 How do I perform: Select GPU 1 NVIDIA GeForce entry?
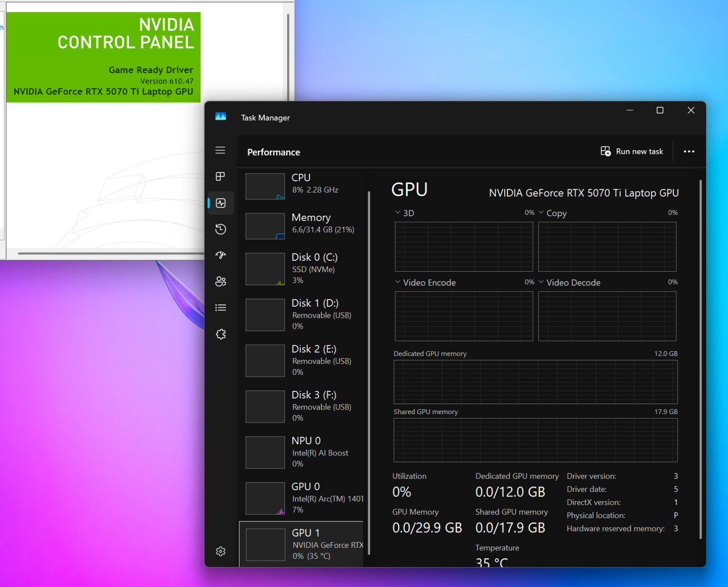click(x=301, y=544)
